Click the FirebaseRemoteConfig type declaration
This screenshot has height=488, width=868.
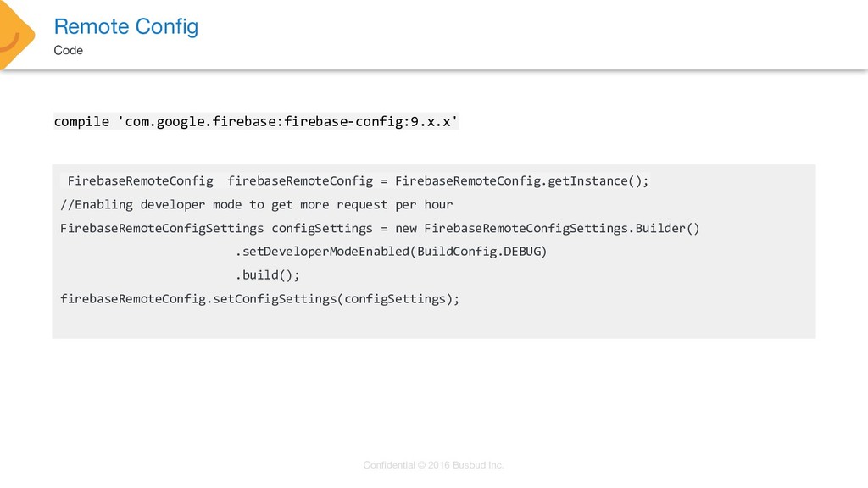(x=140, y=181)
